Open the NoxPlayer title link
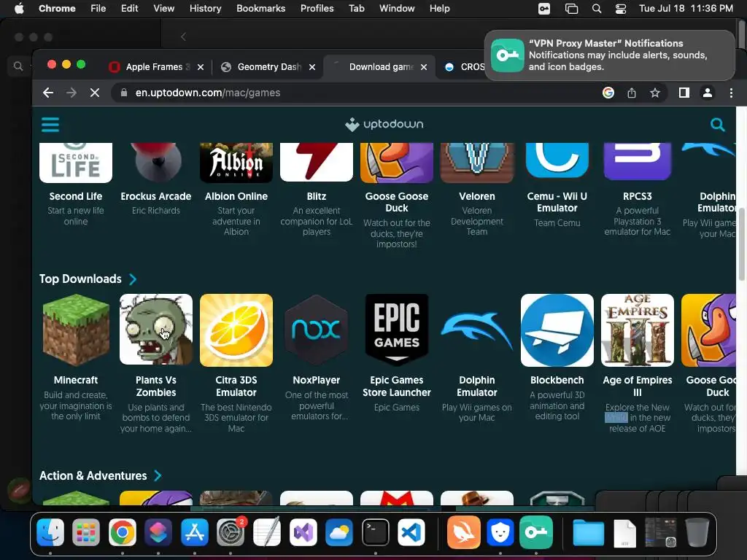This screenshot has height=560, width=747. pos(317,380)
